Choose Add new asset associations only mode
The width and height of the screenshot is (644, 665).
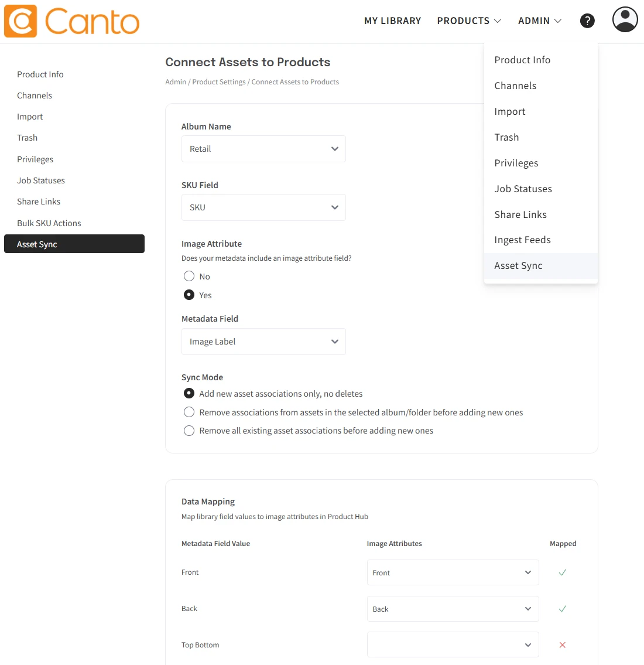(189, 394)
